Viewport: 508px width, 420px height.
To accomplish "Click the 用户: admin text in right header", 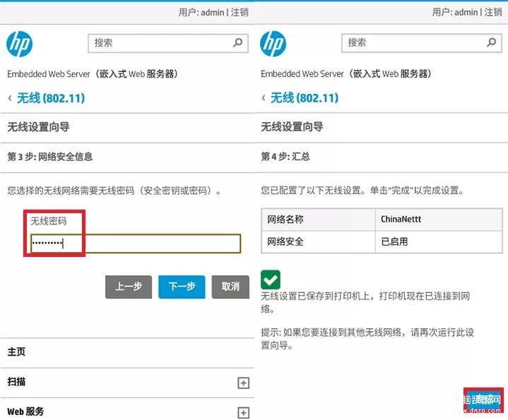I will coord(455,12).
